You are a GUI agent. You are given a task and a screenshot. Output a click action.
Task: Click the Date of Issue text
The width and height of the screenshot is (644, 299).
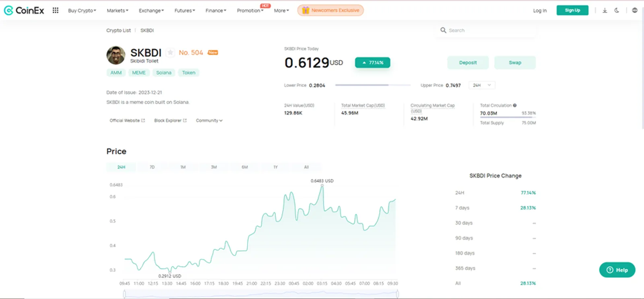pos(134,93)
